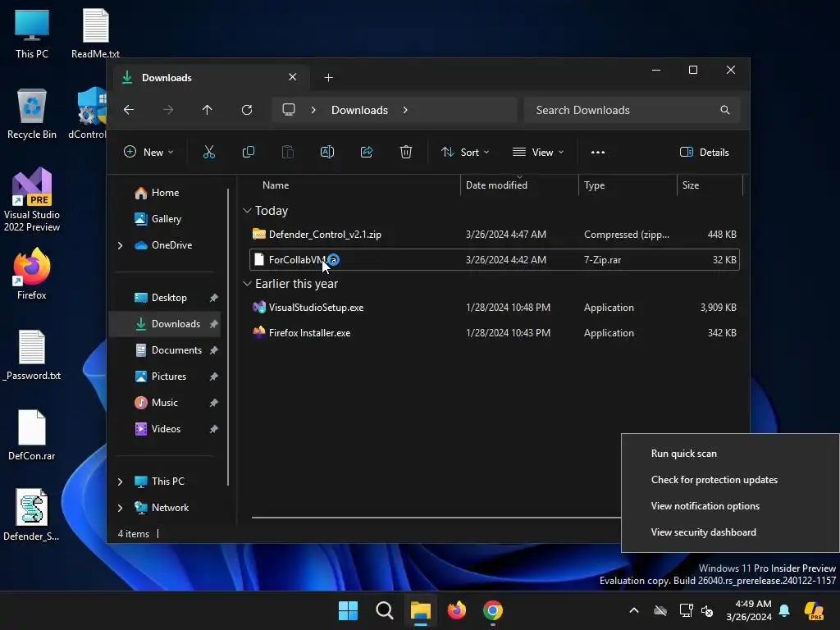840x630 pixels.
Task: Select ReadMe.txt on the desktop
Action: (x=95, y=33)
